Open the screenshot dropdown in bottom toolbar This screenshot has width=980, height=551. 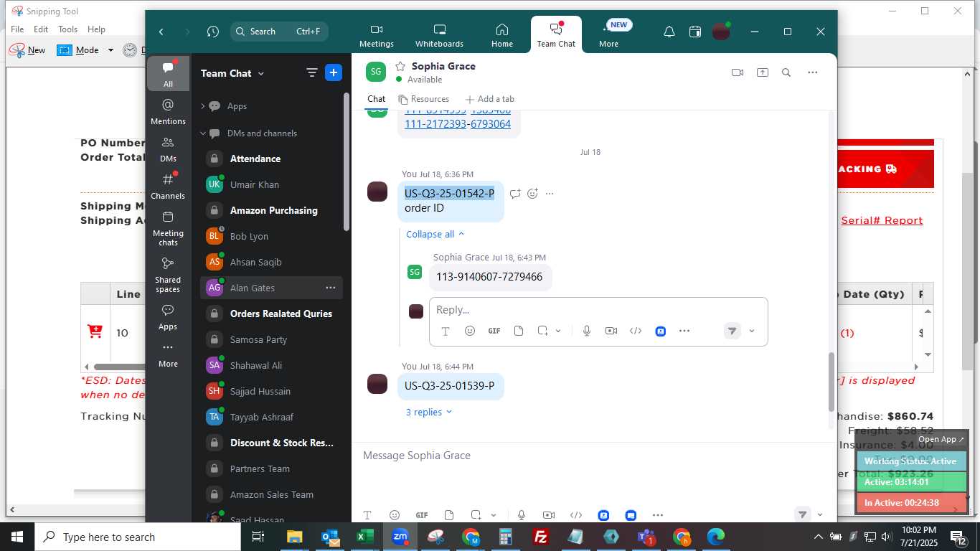pyautogui.click(x=494, y=515)
